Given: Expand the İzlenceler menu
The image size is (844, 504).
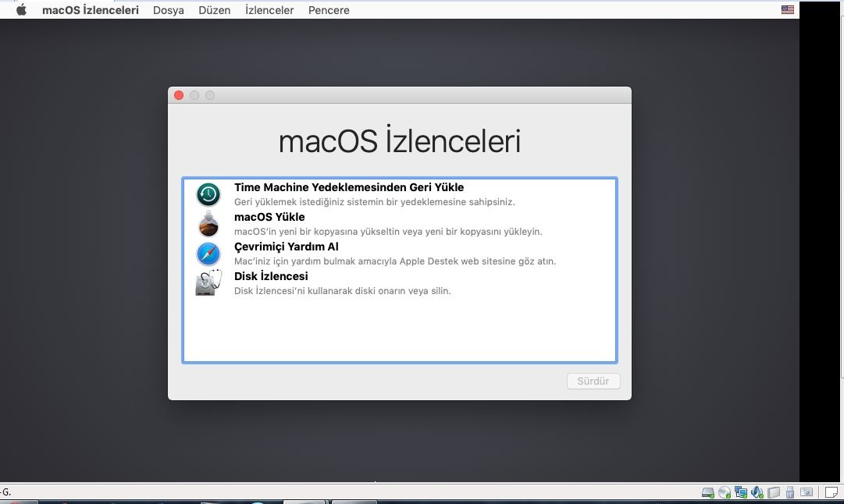Looking at the screenshot, I should 269,10.
